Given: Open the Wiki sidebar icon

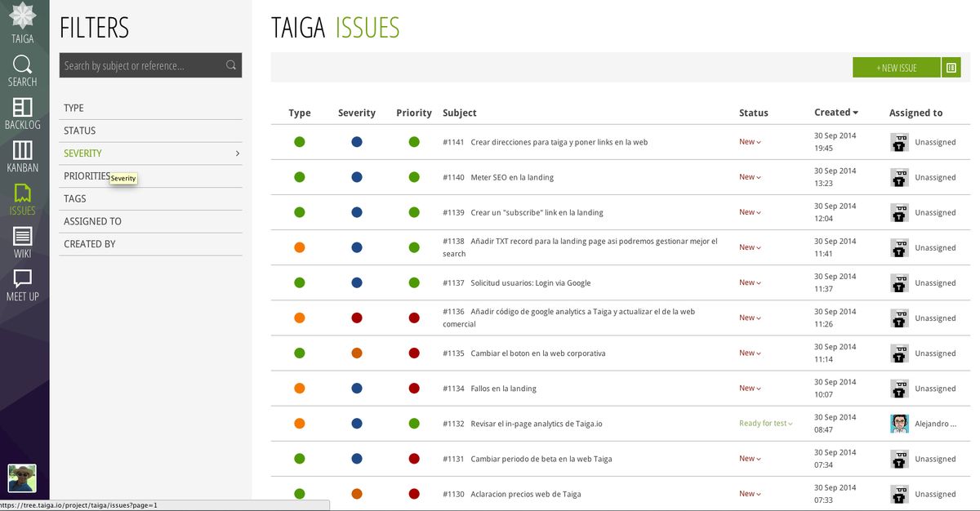Looking at the screenshot, I should [23, 236].
